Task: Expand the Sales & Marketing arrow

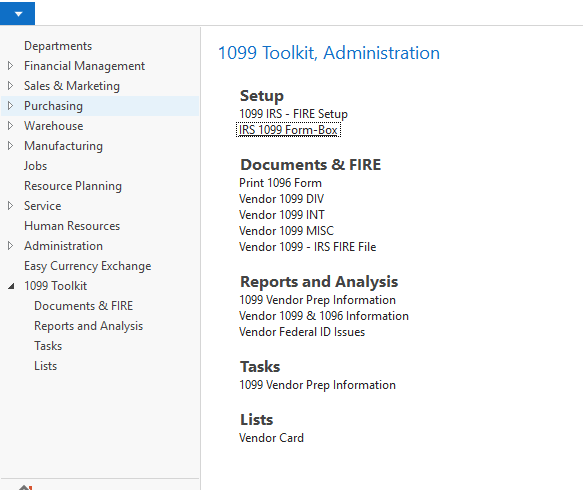Action: 10,86
